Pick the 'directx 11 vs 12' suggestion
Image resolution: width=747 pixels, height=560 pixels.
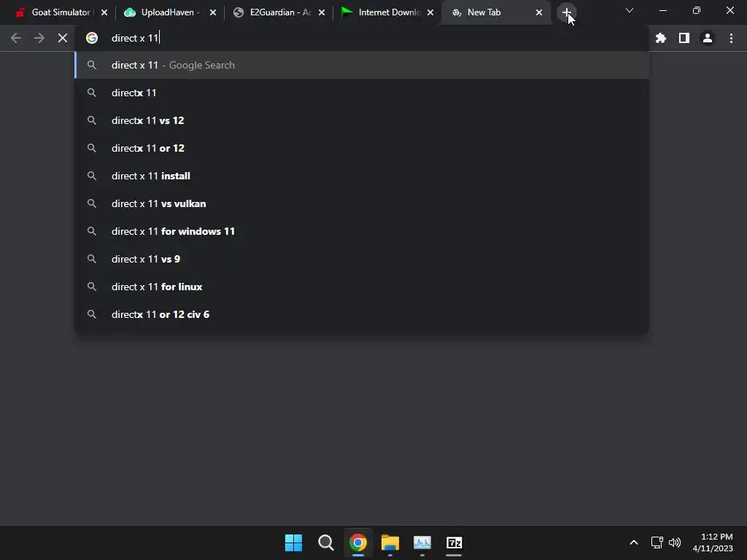click(x=362, y=120)
